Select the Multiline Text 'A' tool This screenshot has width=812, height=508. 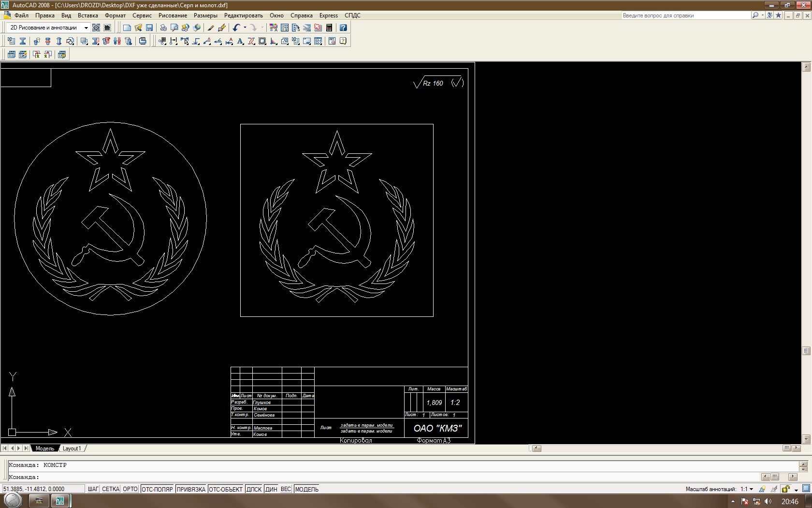[x=240, y=41]
